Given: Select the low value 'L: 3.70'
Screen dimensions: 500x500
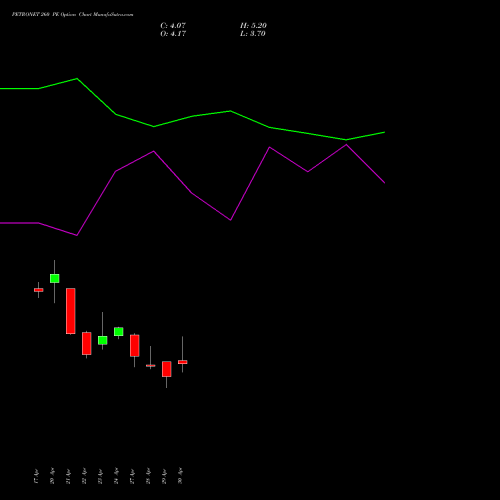Looking at the screenshot, I should (x=253, y=34).
